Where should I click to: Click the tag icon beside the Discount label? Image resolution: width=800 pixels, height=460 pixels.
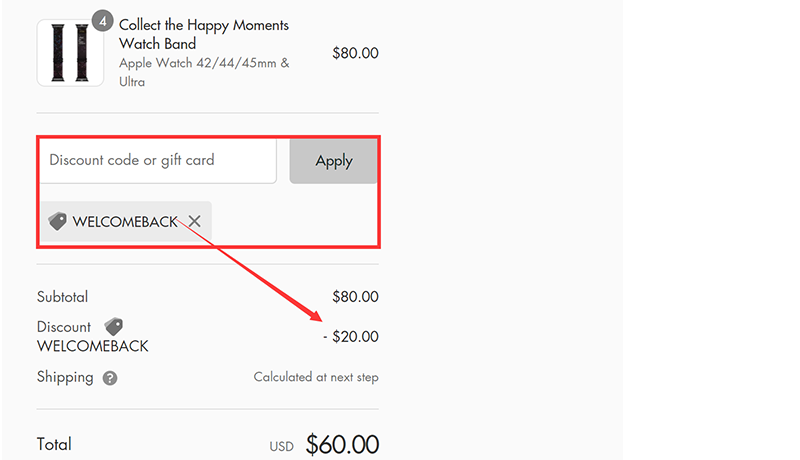point(114,326)
